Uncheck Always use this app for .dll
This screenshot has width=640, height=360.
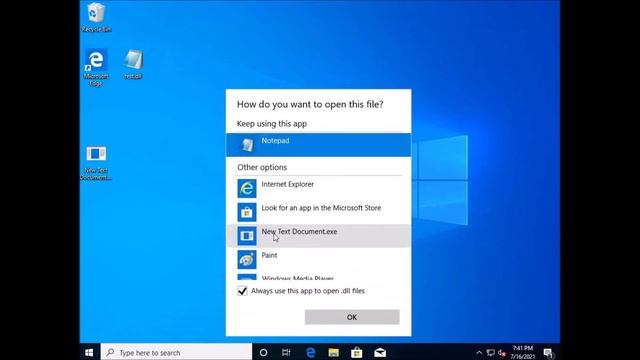[x=242, y=291]
